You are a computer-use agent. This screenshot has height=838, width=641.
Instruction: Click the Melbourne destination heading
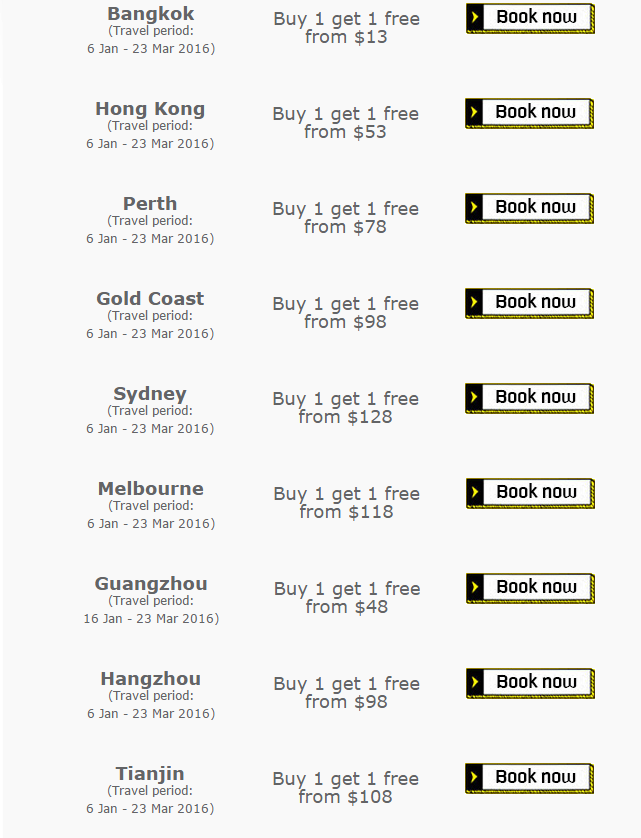(x=151, y=488)
